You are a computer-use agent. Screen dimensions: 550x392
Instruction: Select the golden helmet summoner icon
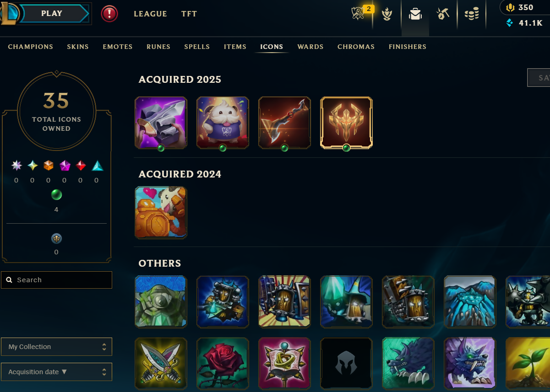click(x=346, y=123)
